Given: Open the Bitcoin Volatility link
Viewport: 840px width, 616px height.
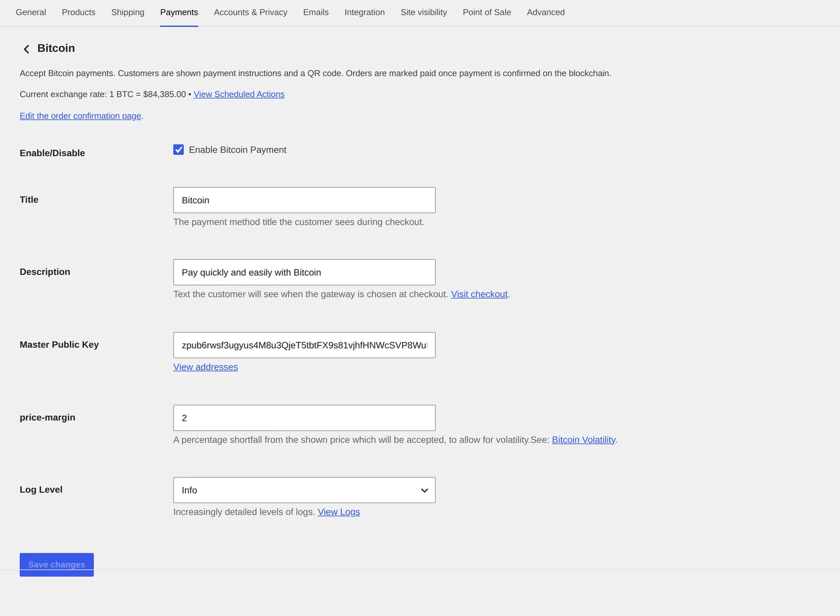Looking at the screenshot, I should point(583,440).
